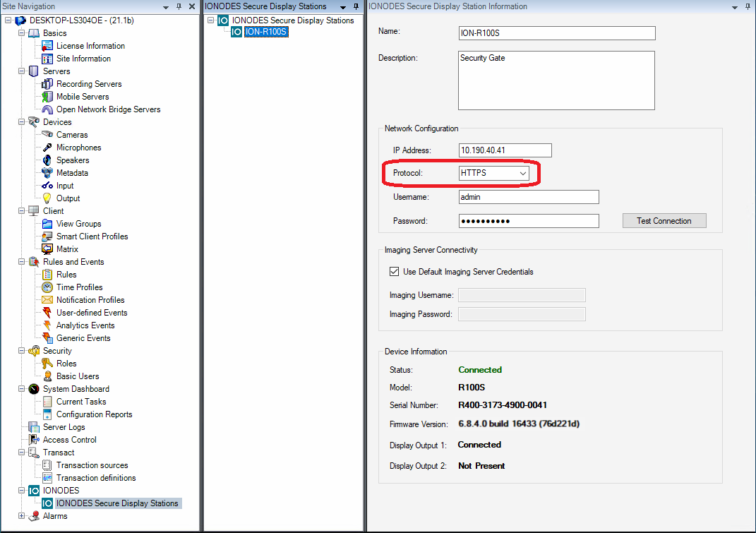The width and height of the screenshot is (756, 533).
Task: Click the Transaction definitions icon
Action: tap(47, 477)
